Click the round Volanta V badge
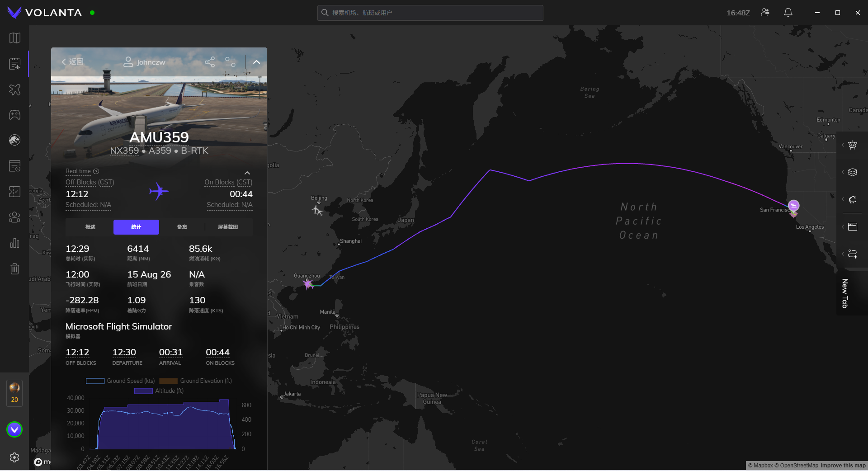 pos(14,429)
